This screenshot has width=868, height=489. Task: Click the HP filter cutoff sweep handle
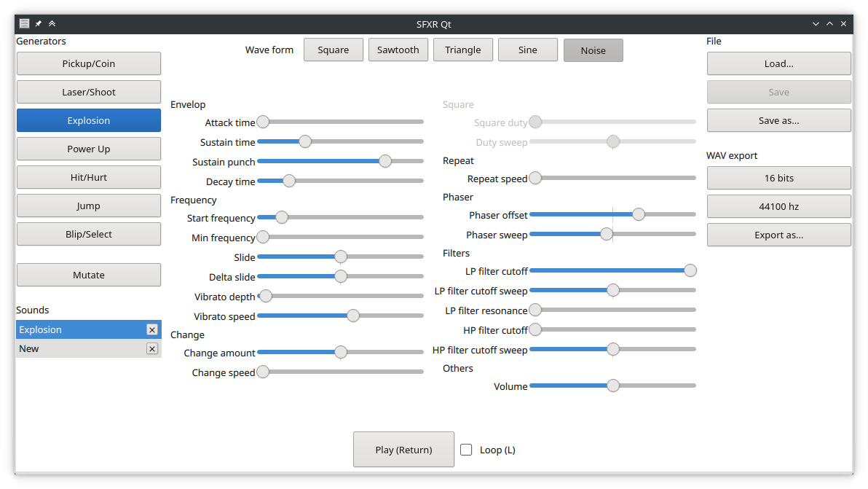[613, 349]
